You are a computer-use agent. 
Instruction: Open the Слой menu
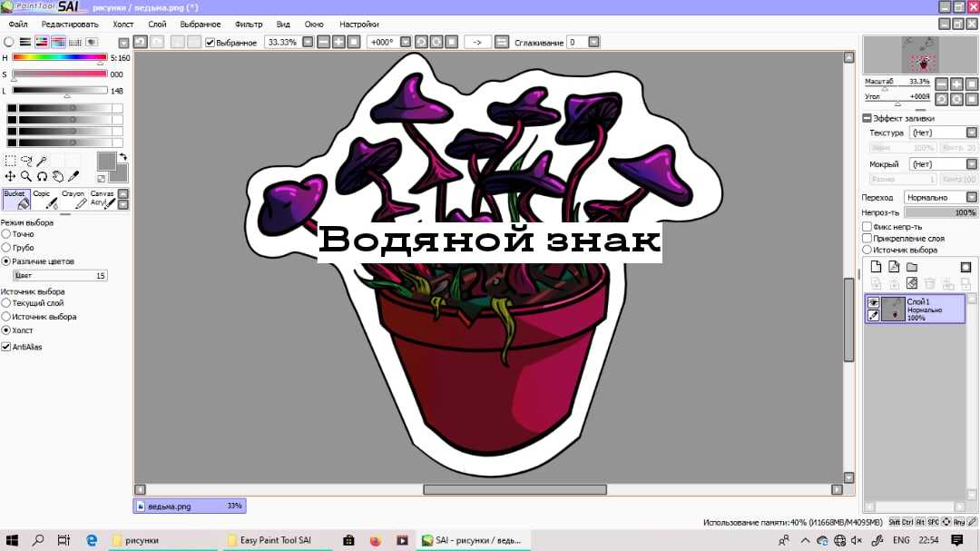point(157,25)
